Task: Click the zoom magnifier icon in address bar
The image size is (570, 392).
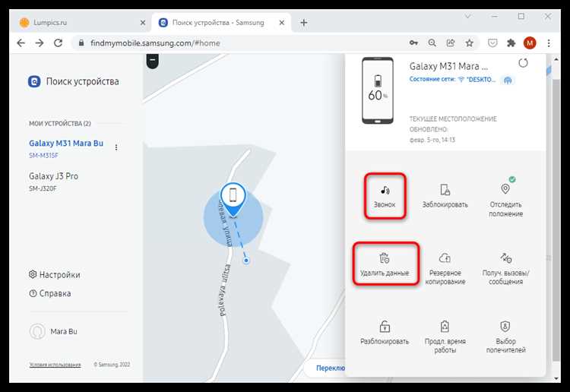Action: [x=432, y=43]
